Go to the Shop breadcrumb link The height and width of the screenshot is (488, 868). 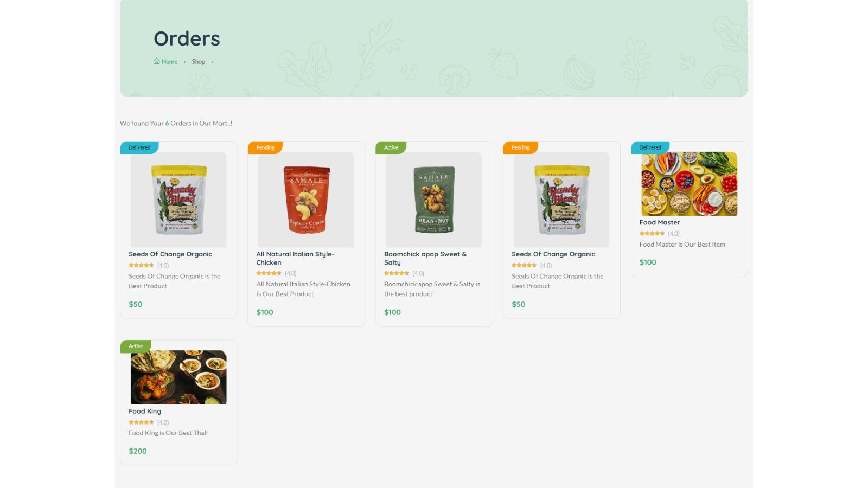199,62
